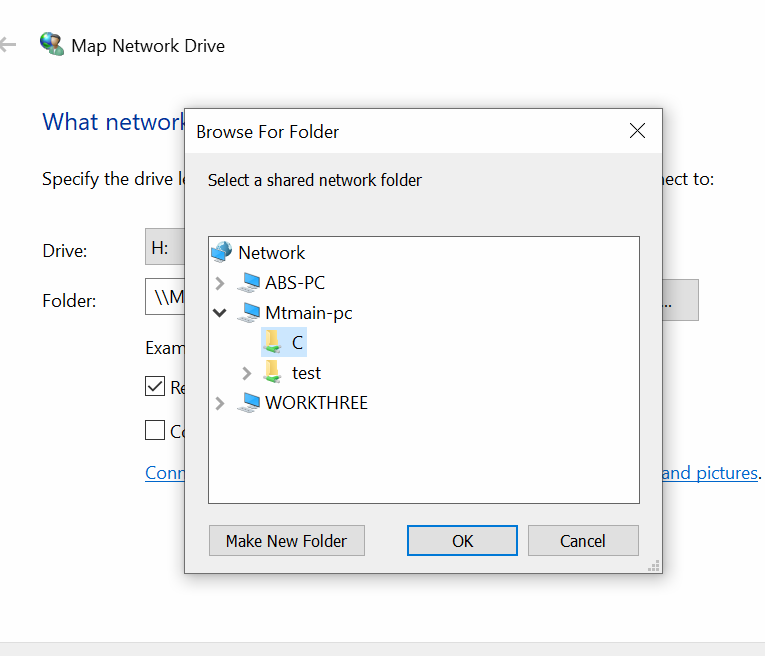The height and width of the screenshot is (656, 765).
Task: Click the Map Network Drive globe icon
Action: (x=52, y=44)
